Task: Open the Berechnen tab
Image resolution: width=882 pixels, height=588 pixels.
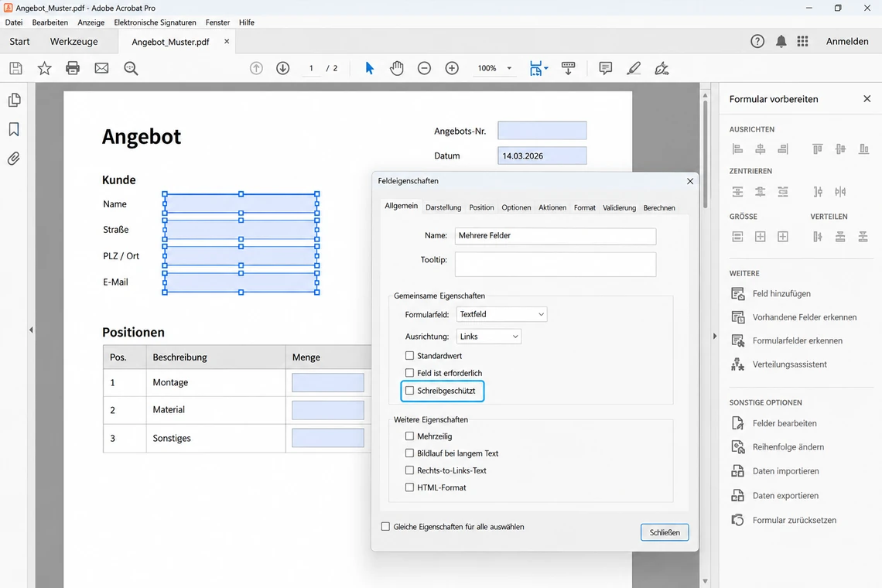Action: (x=659, y=207)
